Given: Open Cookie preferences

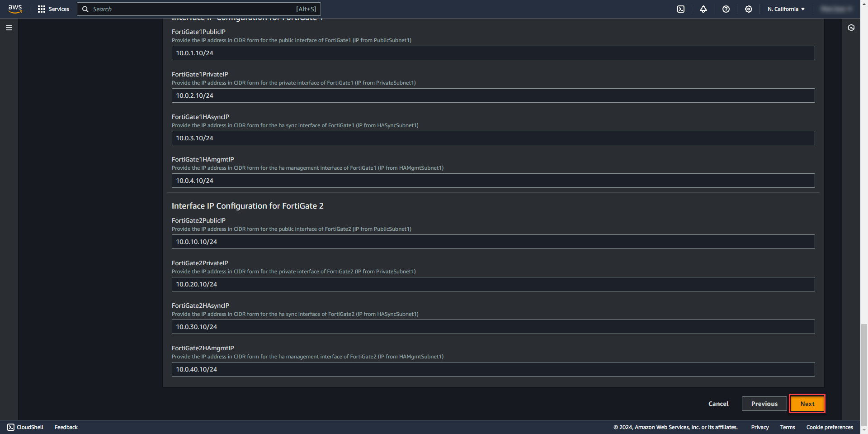Looking at the screenshot, I should click(x=830, y=427).
